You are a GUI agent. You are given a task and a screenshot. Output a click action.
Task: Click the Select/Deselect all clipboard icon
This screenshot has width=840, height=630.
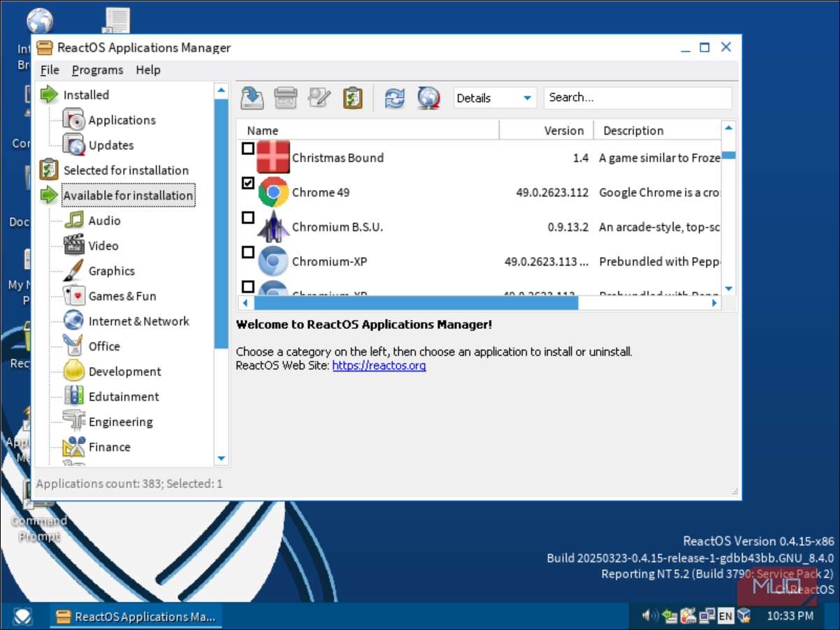click(x=353, y=98)
